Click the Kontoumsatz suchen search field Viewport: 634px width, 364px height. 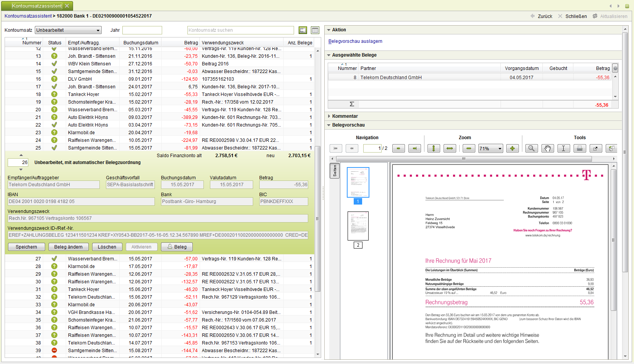pyautogui.click(x=241, y=30)
